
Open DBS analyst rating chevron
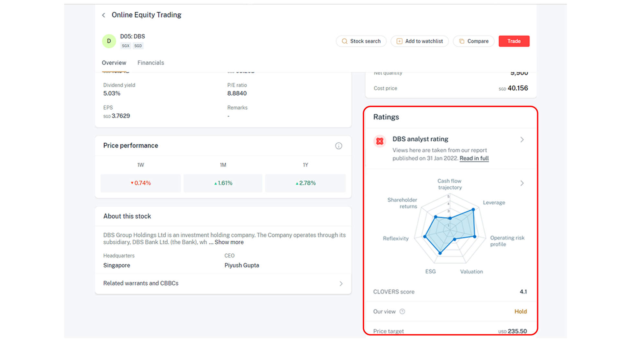pyautogui.click(x=522, y=140)
